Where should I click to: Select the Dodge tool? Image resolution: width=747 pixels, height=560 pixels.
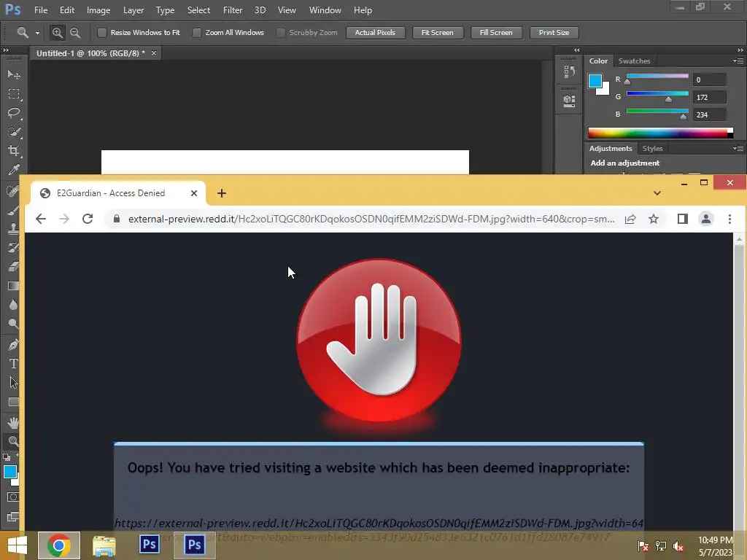[x=13, y=324]
